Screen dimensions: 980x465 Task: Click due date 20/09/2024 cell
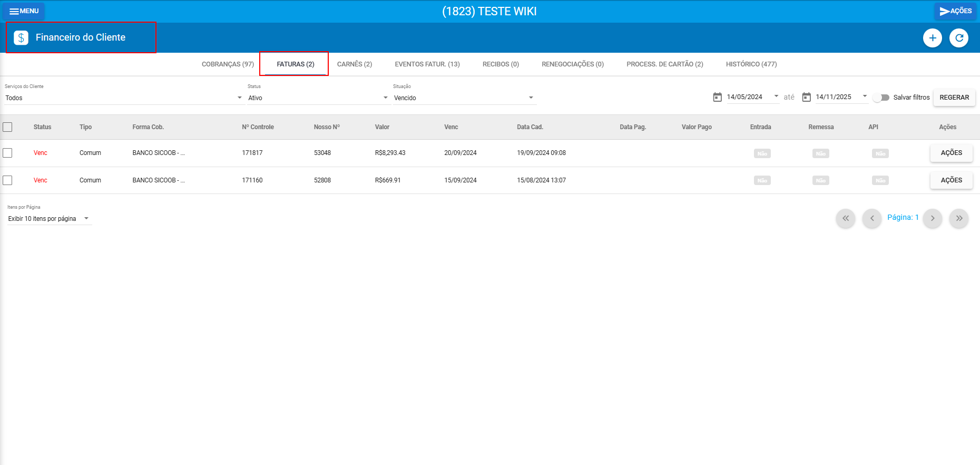[x=460, y=153]
